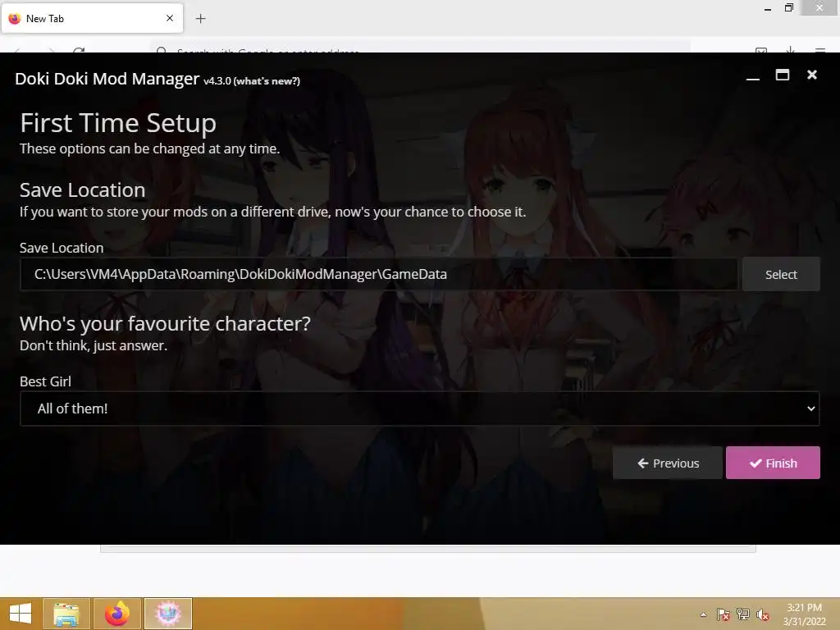
Task: Click the Save Location path field
Action: (379, 274)
